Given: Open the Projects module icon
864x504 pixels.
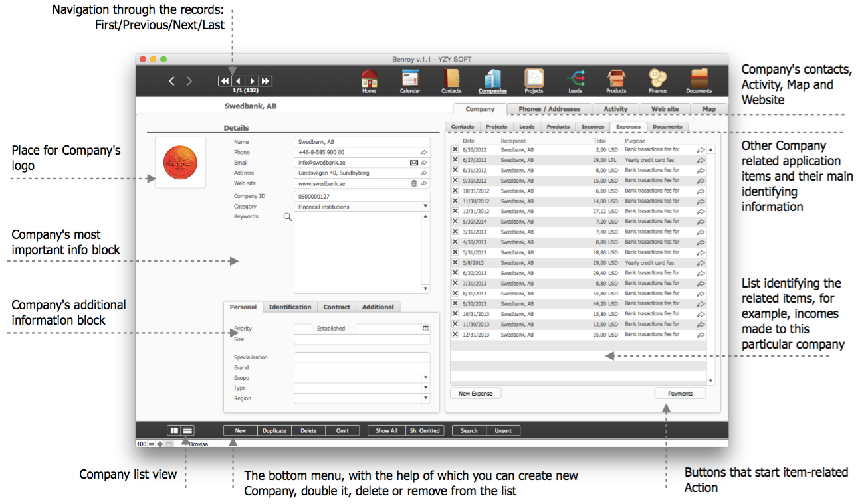Looking at the screenshot, I should point(534,80).
